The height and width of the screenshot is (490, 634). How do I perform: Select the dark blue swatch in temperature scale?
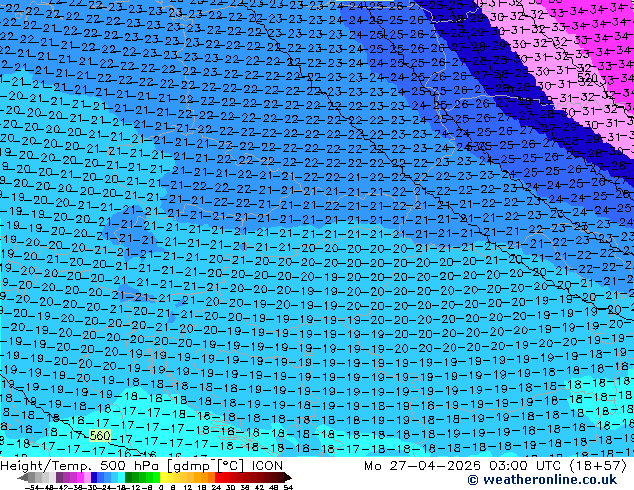(94, 478)
